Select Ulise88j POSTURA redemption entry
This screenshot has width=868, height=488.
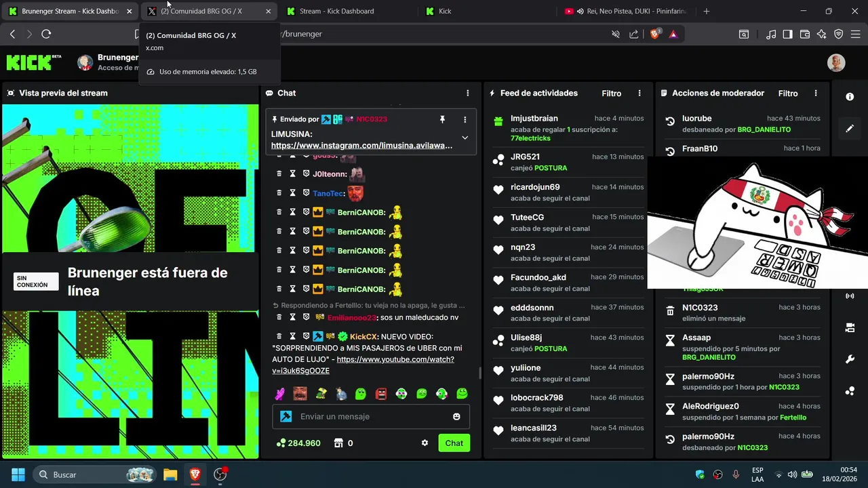tap(568, 343)
